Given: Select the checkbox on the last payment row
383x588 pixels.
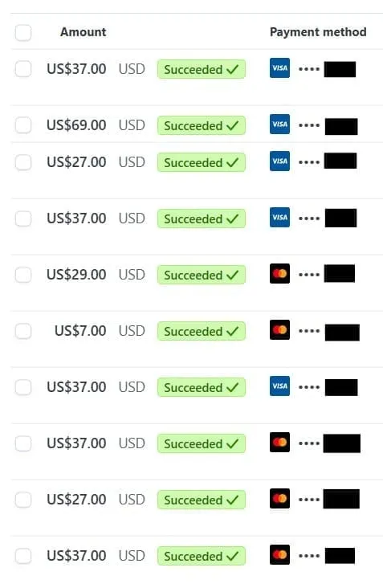Looking at the screenshot, I should (23, 556).
